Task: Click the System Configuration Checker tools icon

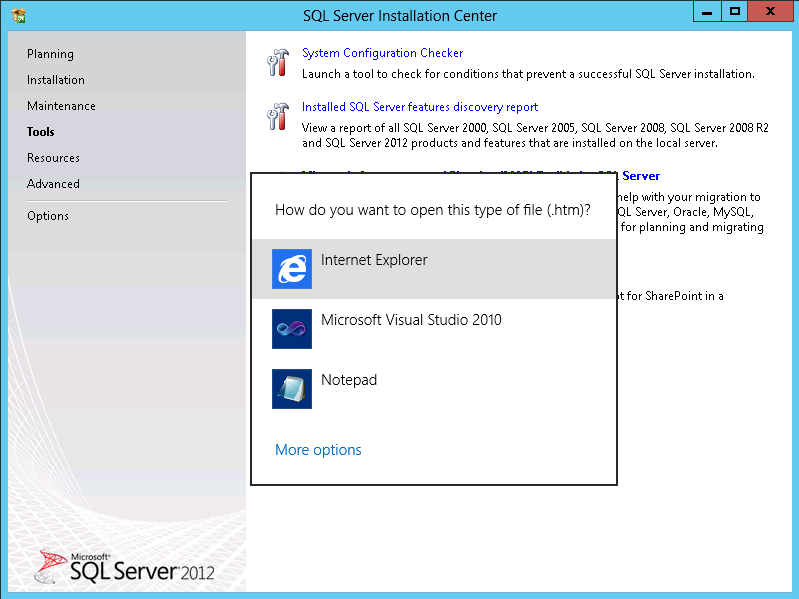Action: (278, 63)
